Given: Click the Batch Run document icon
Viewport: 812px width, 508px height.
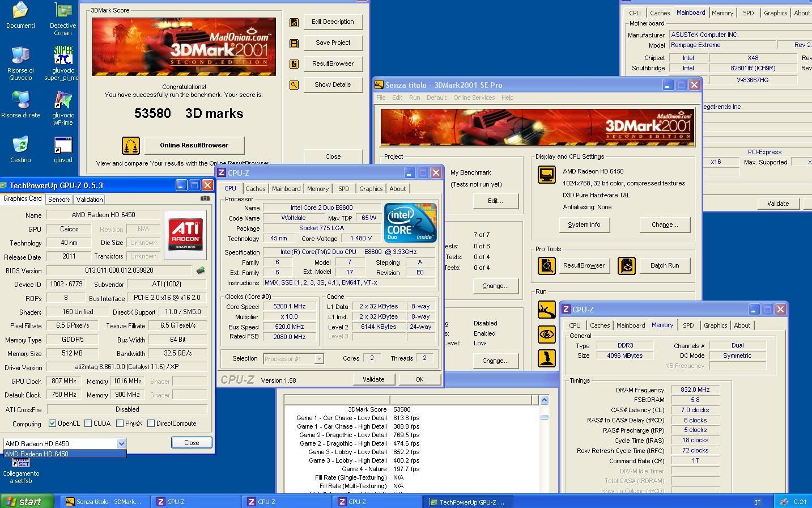Looking at the screenshot, I should tap(627, 265).
